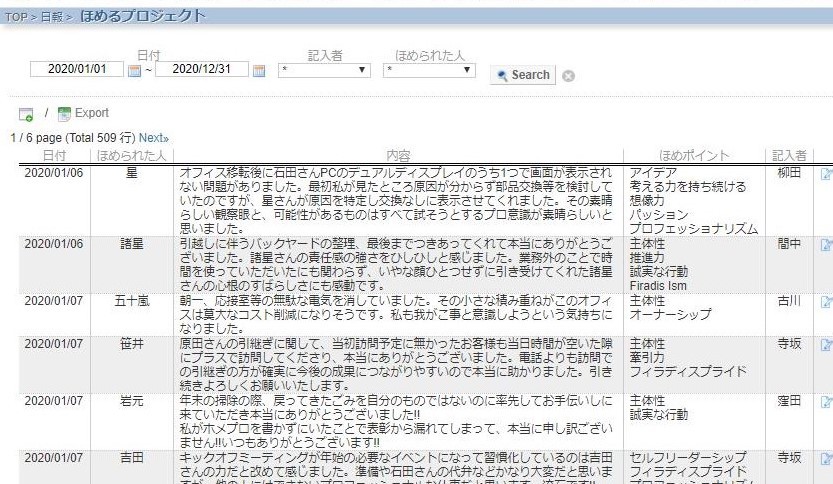Click the start date field 2020/01/01

tap(77, 69)
